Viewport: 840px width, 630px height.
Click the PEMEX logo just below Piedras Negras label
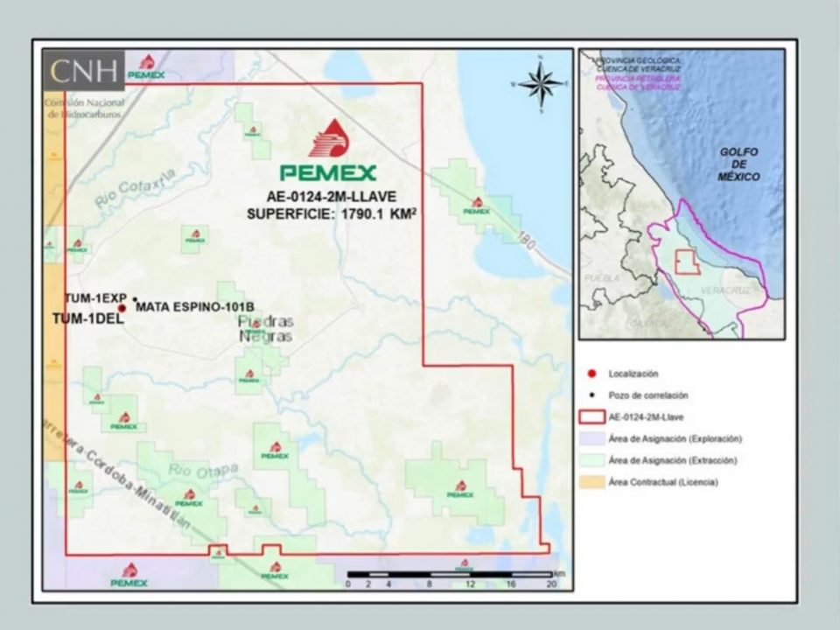[249, 376]
